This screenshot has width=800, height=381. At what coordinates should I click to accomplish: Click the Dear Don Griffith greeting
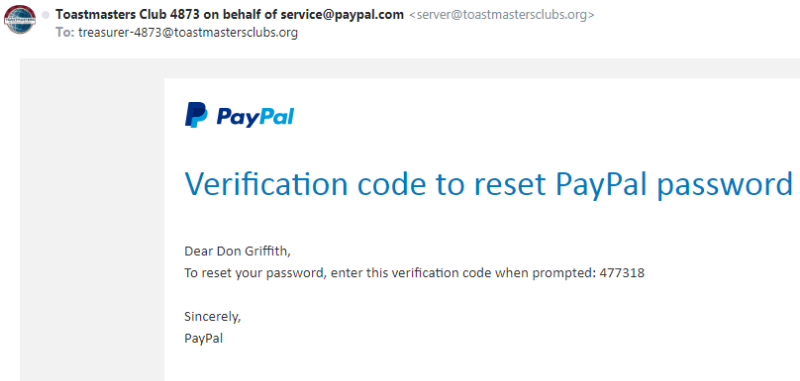point(237,251)
